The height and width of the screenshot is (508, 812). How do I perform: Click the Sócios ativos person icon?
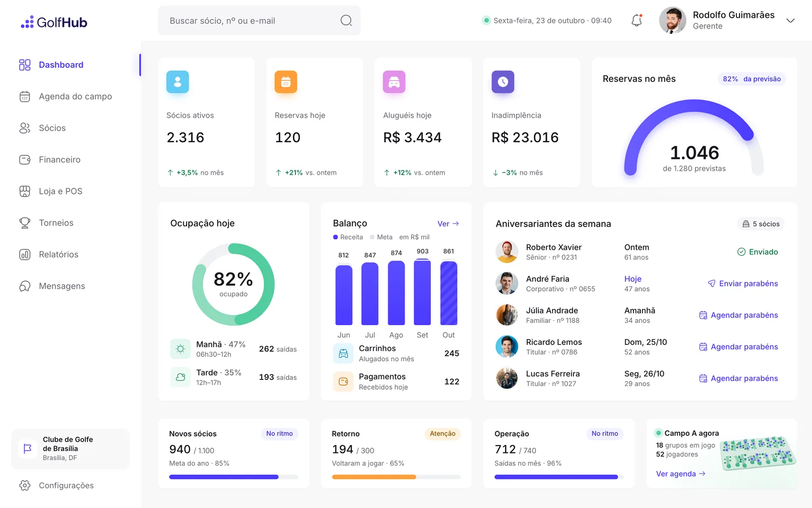[x=178, y=82]
